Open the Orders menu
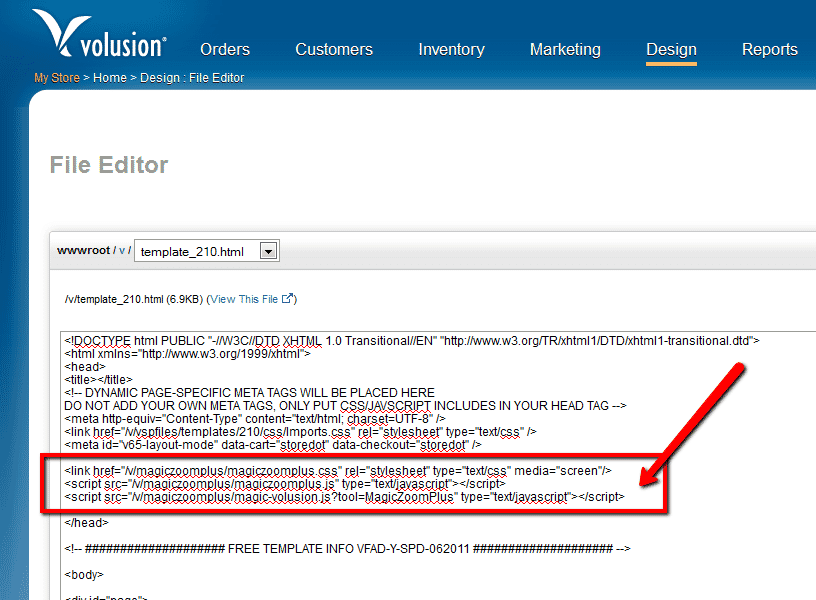Image resolution: width=816 pixels, height=600 pixels. [x=225, y=49]
